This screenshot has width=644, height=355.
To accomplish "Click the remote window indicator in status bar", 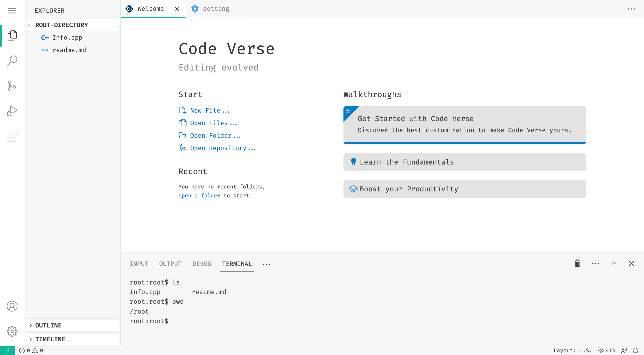I will click(x=8, y=351).
